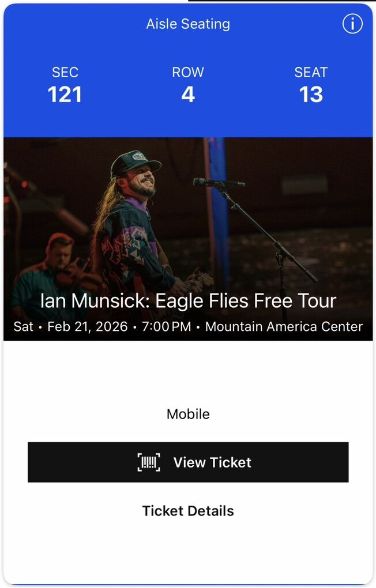Open the ticket info icon
Screen dimensions: 376x588
(352, 24)
